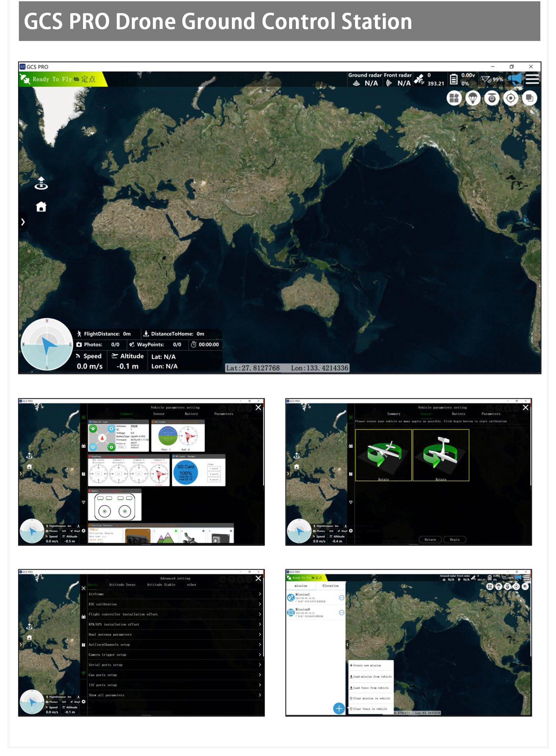The height and width of the screenshot is (756, 556).
Task: Choose Create new mission menu entry
Action: point(371,665)
